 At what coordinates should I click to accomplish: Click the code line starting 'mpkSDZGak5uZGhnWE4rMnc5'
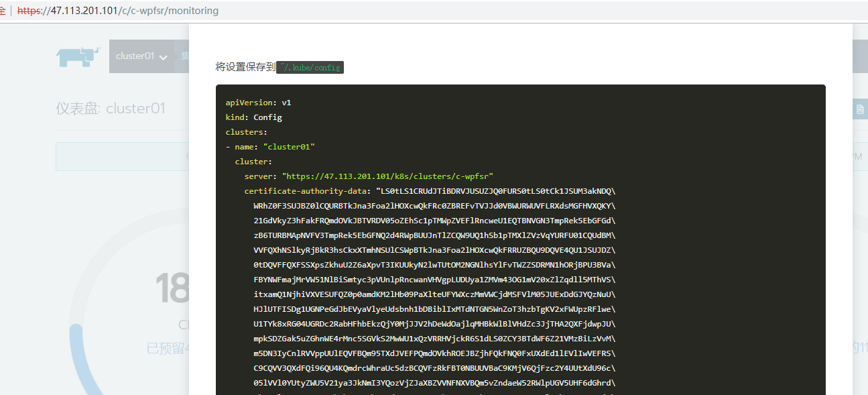pyautogui.click(x=434, y=339)
